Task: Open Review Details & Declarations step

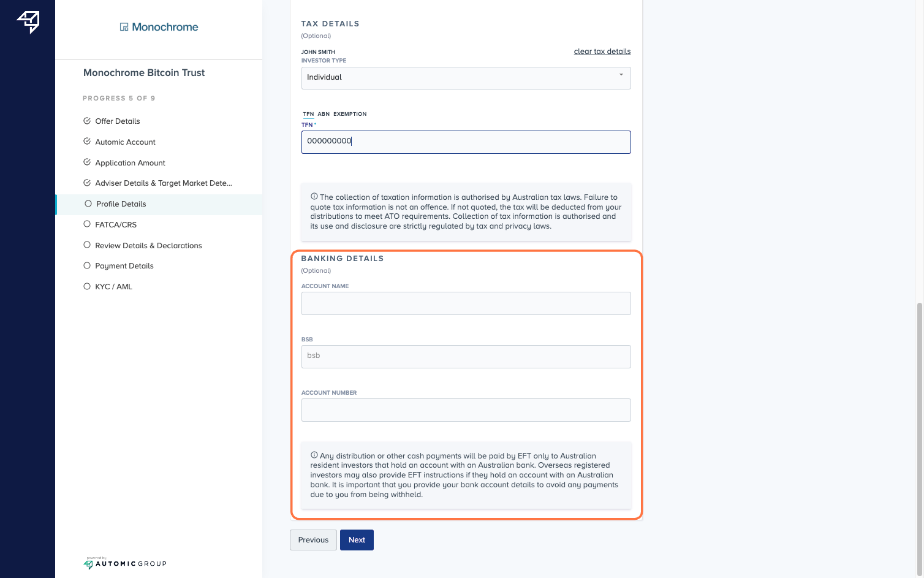Action: point(148,246)
